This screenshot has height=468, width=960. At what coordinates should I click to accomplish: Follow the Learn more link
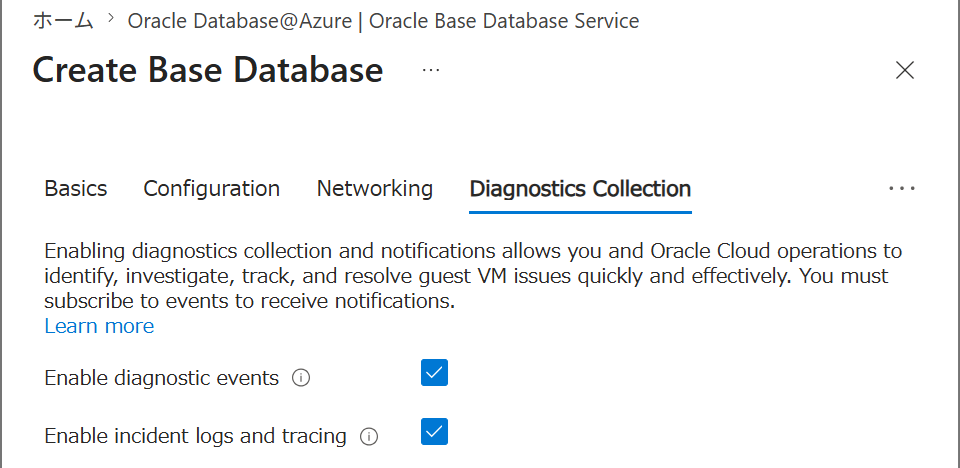tap(99, 326)
